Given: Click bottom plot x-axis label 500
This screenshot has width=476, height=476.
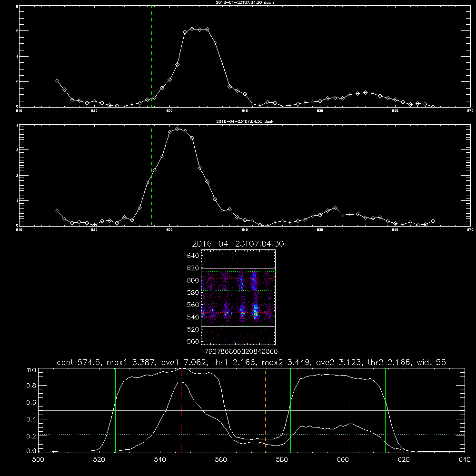Looking at the screenshot, I should coord(38,460).
